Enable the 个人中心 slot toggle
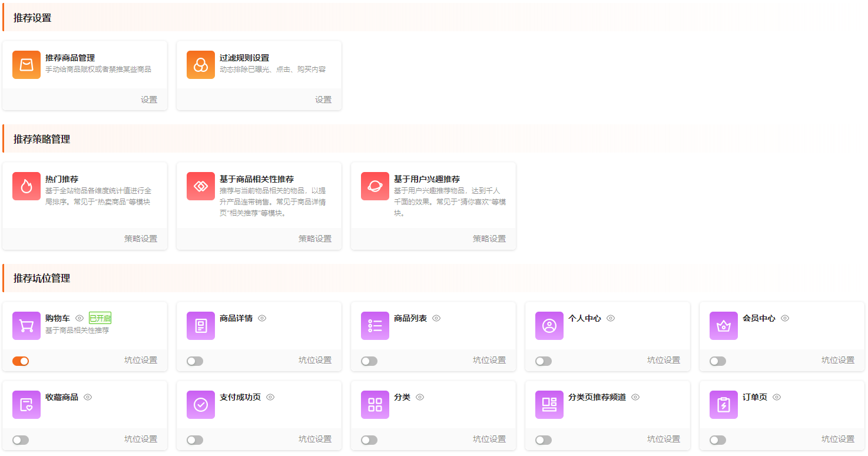The image size is (868, 456). (544, 361)
